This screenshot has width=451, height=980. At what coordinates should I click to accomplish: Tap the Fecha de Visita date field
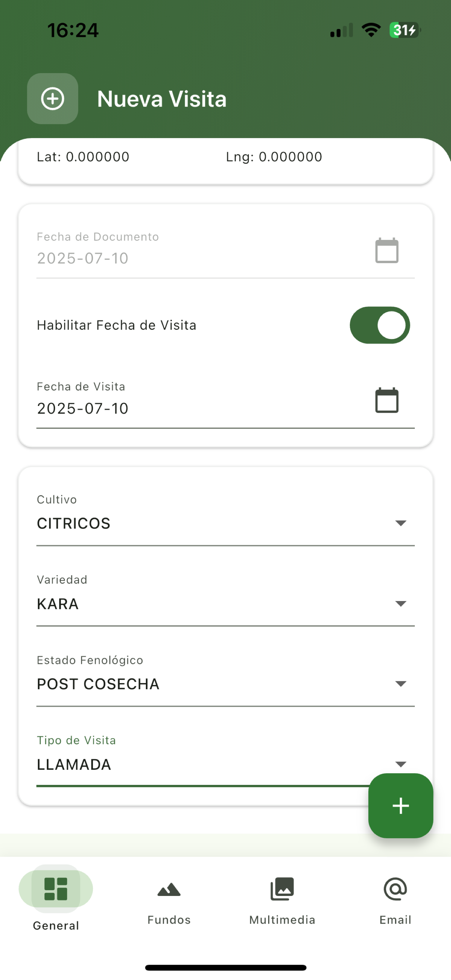(225, 403)
